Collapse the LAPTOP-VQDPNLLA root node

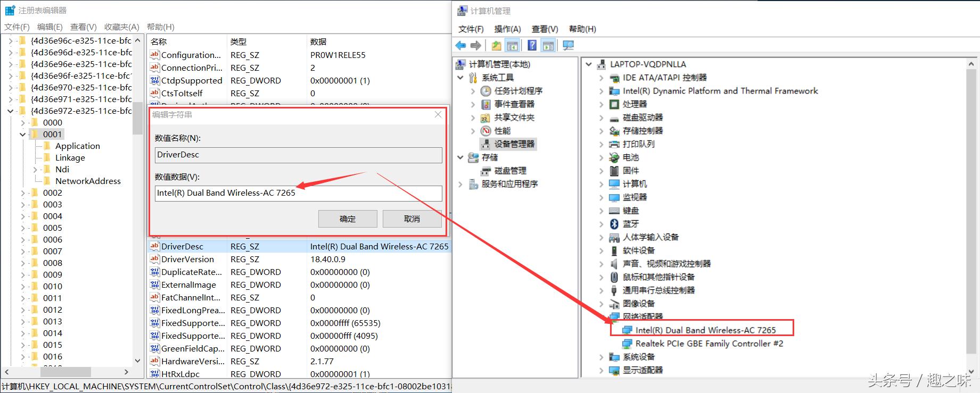click(x=589, y=64)
